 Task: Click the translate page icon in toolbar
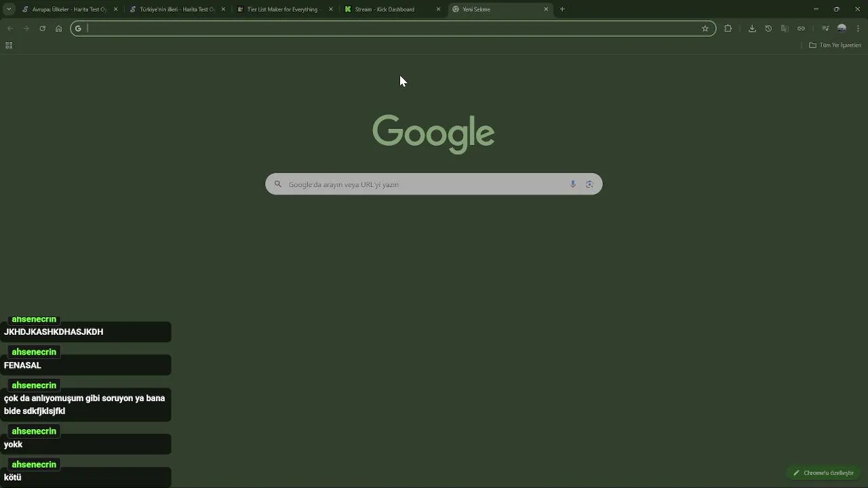(x=785, y=28)
